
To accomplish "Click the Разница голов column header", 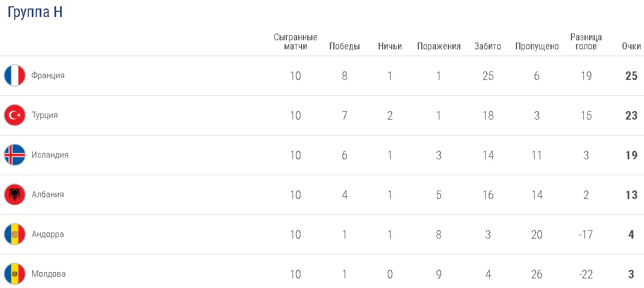I will click(x=586, y=41).
